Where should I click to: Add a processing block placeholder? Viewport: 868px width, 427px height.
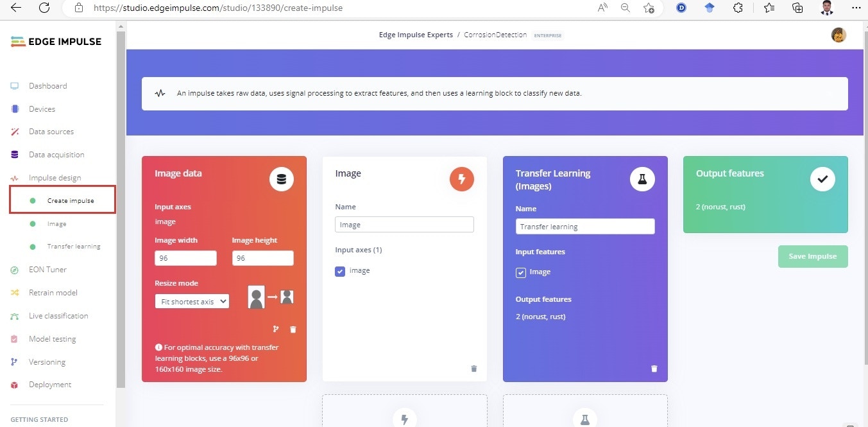[404, 411]
